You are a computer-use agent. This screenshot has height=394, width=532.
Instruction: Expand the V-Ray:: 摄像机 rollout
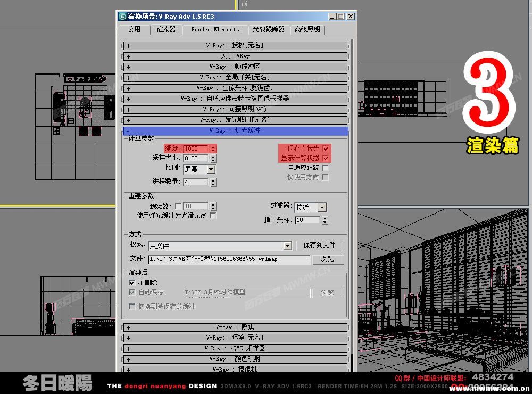235,369
